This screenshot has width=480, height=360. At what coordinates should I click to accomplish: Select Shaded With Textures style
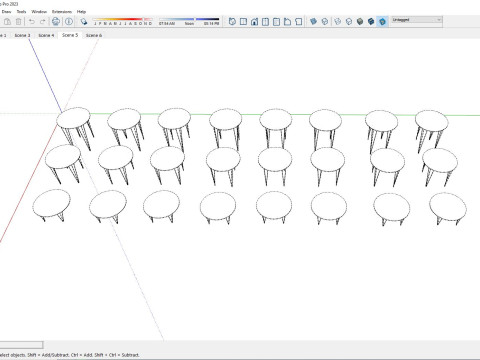point(371,22)
